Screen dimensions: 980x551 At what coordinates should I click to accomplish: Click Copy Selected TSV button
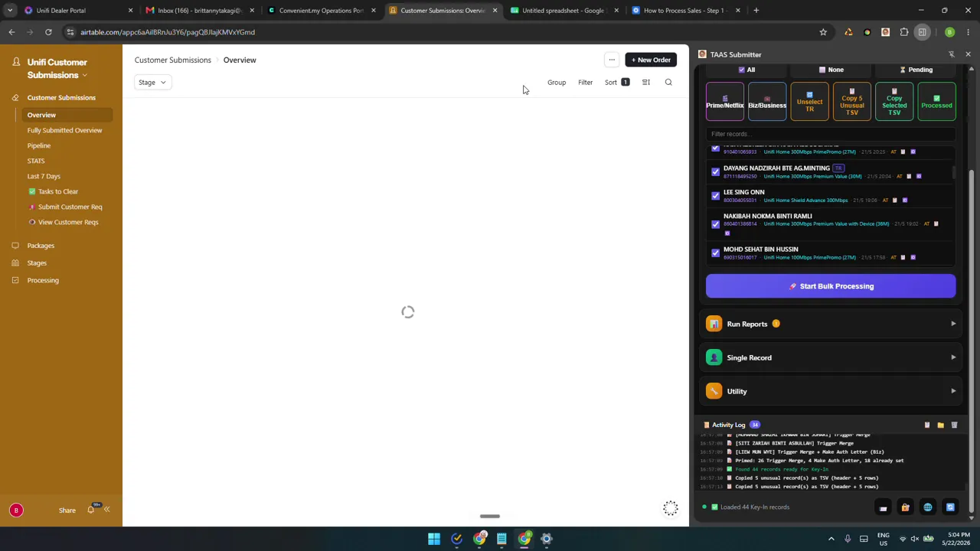point(894,102)
